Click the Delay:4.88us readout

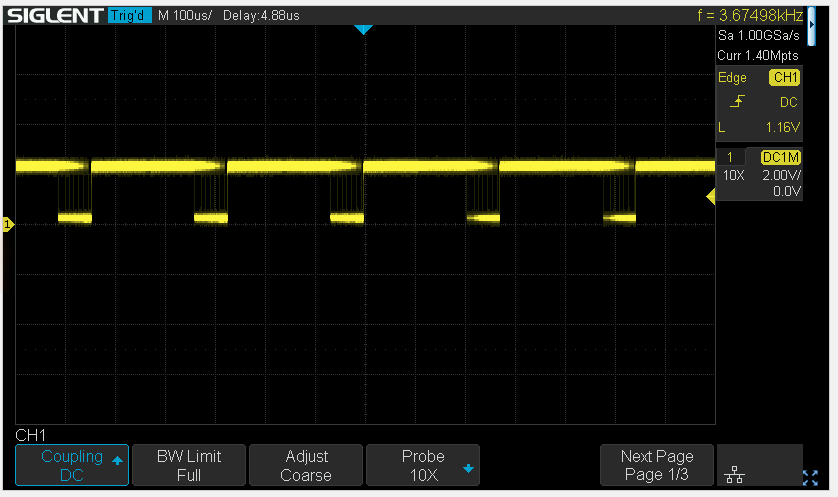click(261, 15)
